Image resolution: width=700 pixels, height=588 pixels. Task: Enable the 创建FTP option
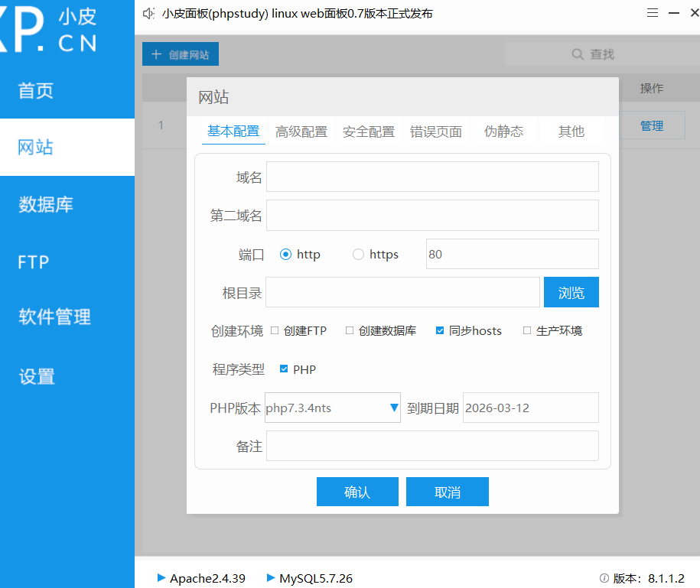[275, 330]
